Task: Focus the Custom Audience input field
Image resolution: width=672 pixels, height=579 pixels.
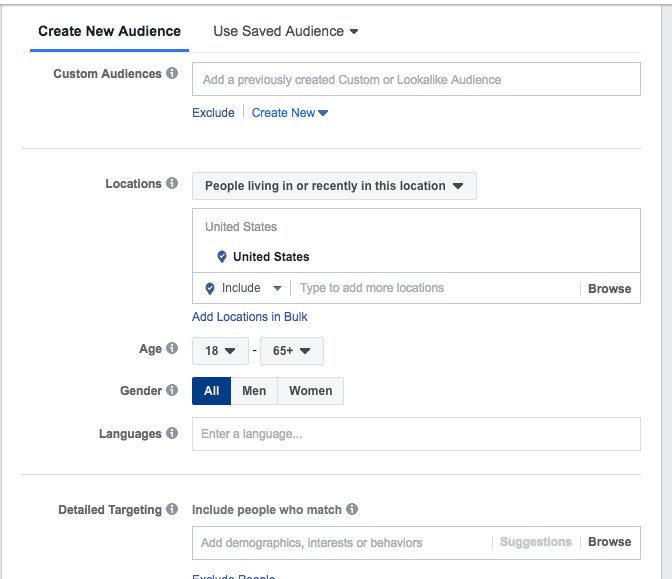Action: coord(416,79)
